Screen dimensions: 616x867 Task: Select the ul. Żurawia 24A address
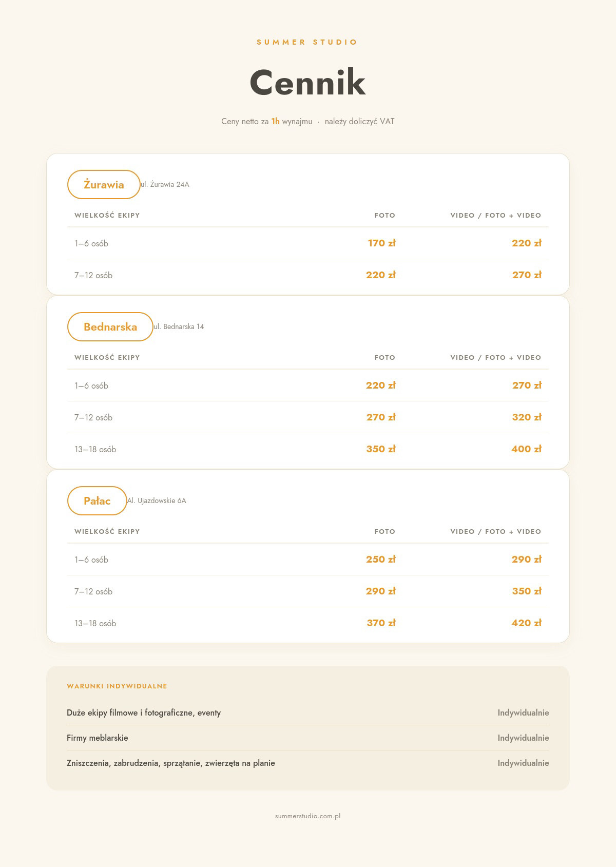tap(165, 185)
